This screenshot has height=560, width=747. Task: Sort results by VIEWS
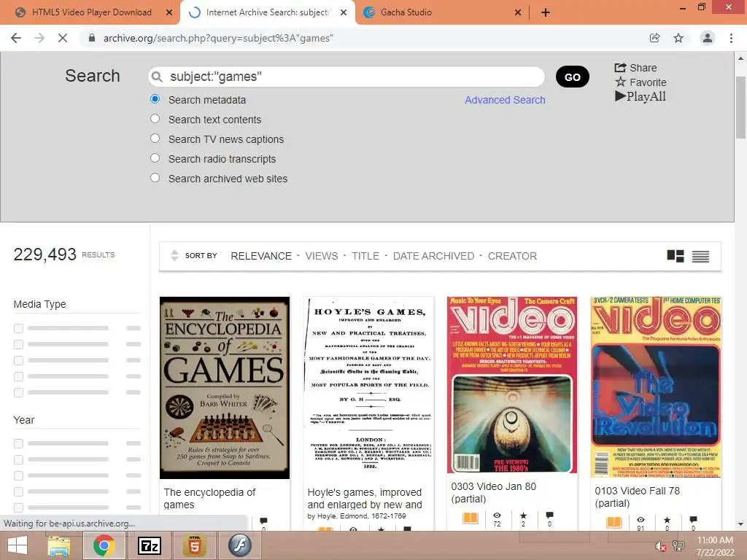click(x=322, y=256)
